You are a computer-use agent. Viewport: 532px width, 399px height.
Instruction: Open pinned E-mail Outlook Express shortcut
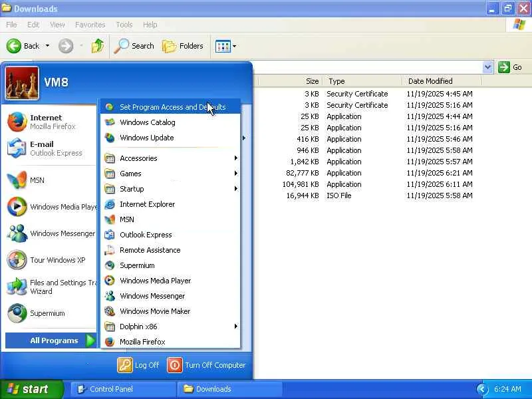tap(51, 148)
